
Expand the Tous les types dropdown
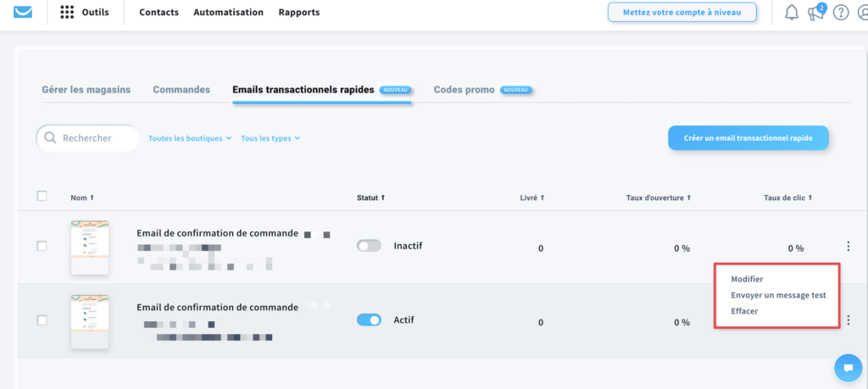(x=270, y=138)
